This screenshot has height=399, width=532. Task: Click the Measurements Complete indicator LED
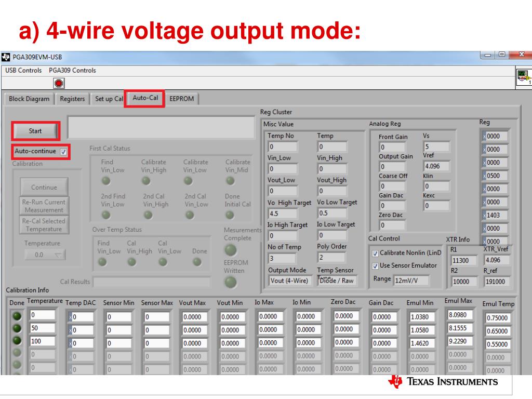(231, 250)
